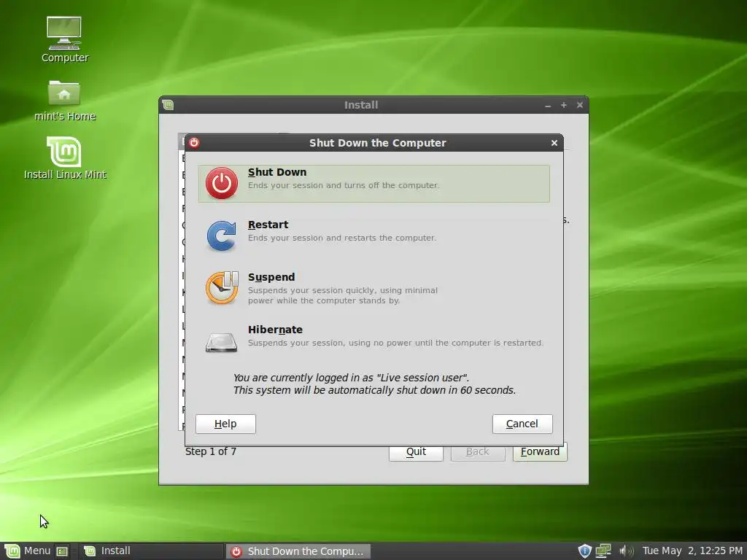Click the Hibernate hard drive icon
The height and width of the screenshot is (560, 747).
[x=222, y=342]
